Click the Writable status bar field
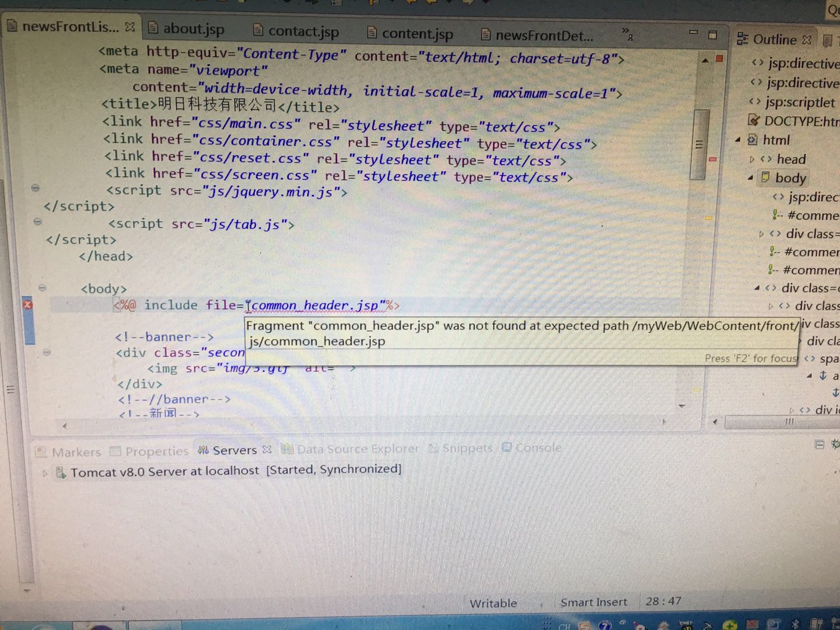This screenshot has width=840, height=630. 494,603
